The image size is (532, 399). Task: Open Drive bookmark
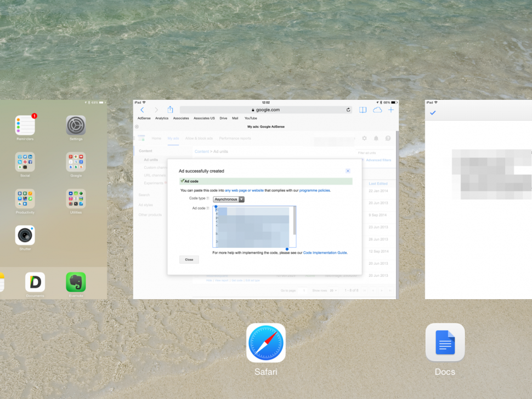click(223, 118)
